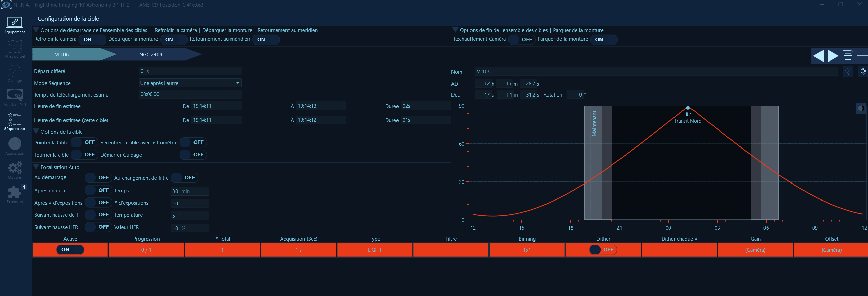Toggle Refroidir la caméra switch
The width and height of the screenshot is (868, 296).
point(92,39)
